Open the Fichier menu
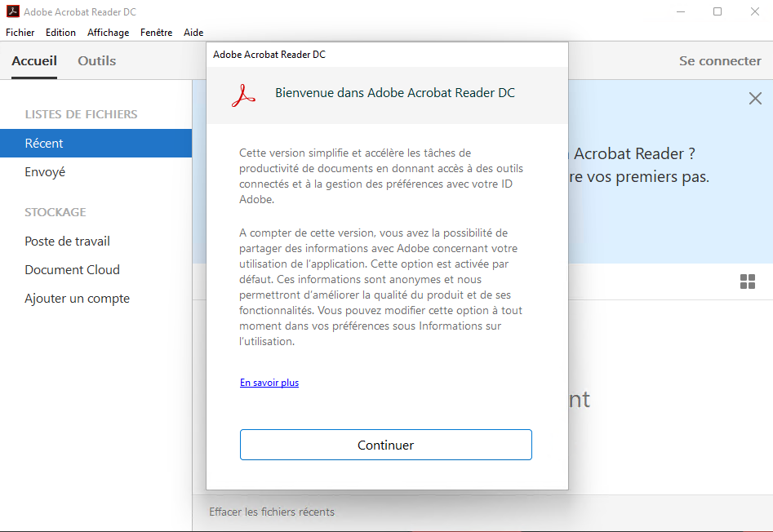This screenshot has height=532, width=773. coord(20,33)
